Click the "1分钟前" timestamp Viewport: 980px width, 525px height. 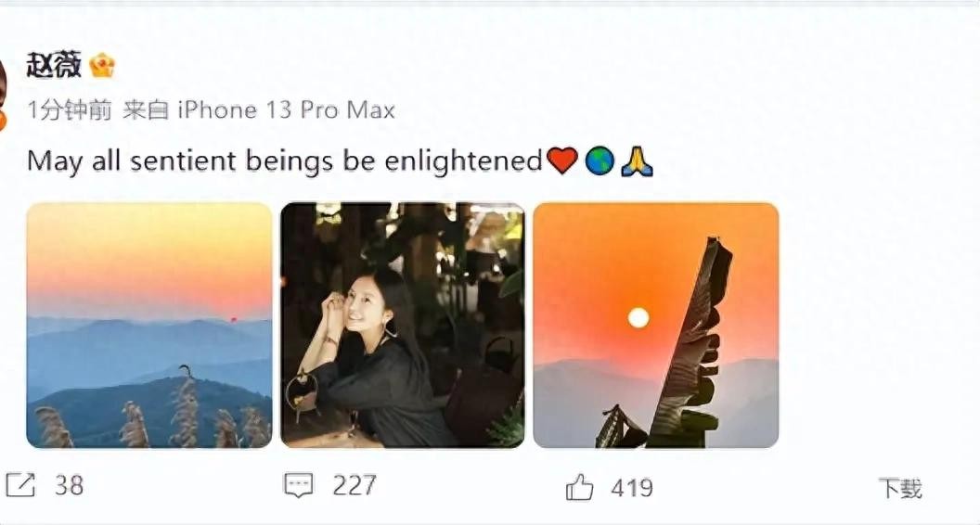point(70,110)
